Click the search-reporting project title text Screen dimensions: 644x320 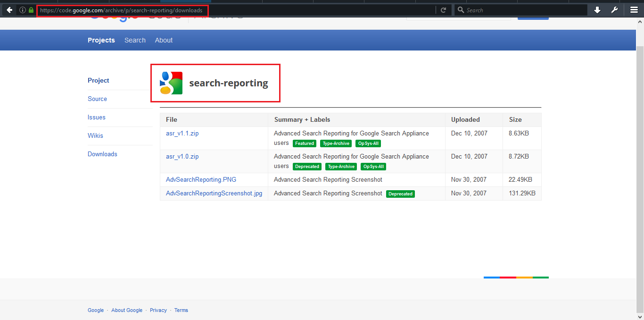click(x=229, y=83)
